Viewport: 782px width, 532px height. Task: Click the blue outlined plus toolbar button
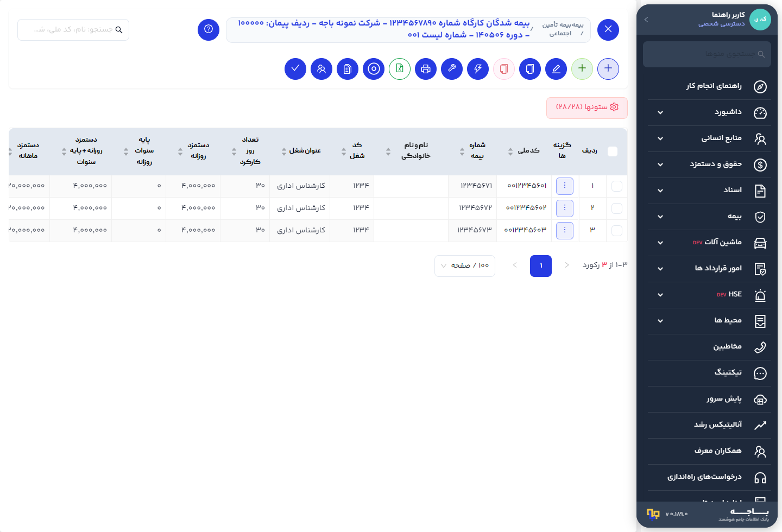608,69
